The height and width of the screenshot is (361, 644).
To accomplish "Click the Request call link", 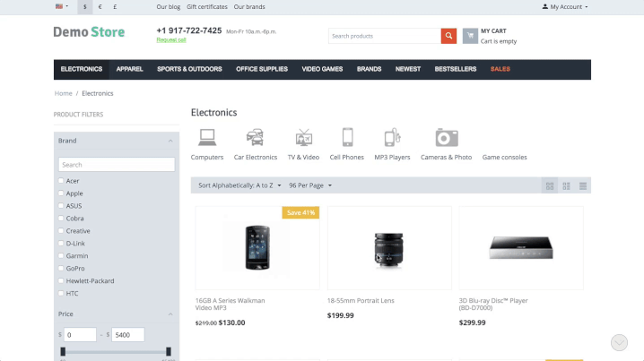I will click(x=171, y=39).
